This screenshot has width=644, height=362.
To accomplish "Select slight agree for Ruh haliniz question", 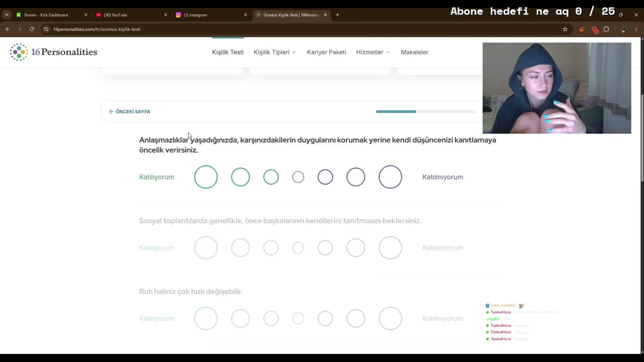I will coord(271,319).
